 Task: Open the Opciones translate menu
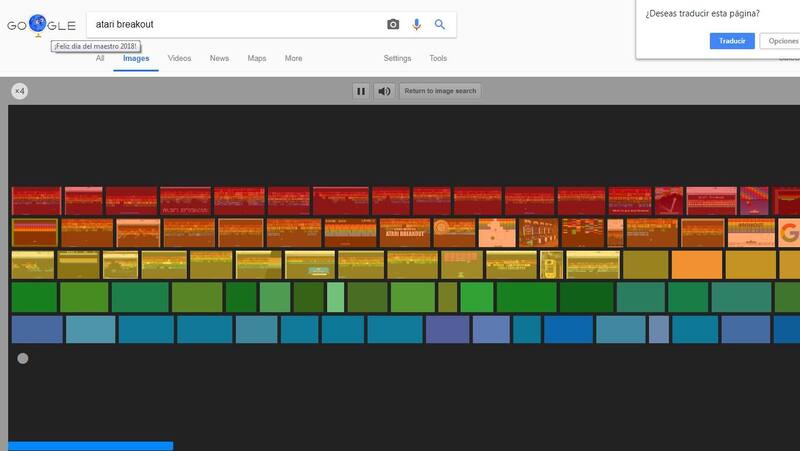point(780,41)
